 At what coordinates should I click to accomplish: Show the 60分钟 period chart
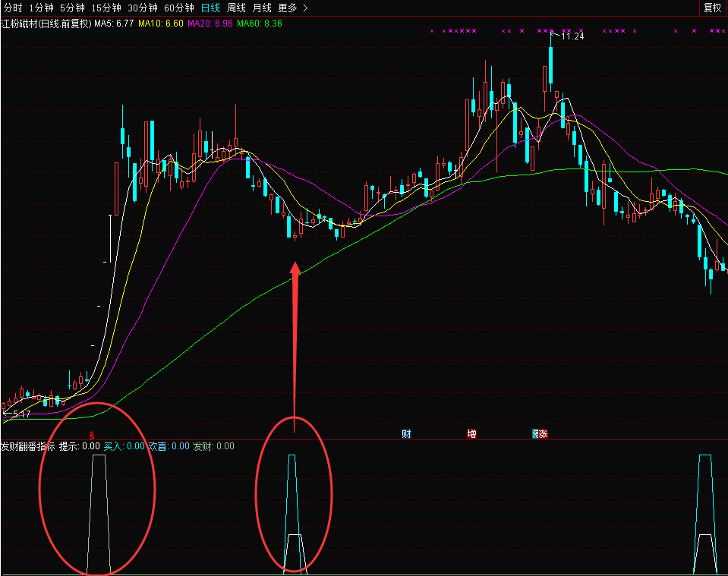pos(179,8)
